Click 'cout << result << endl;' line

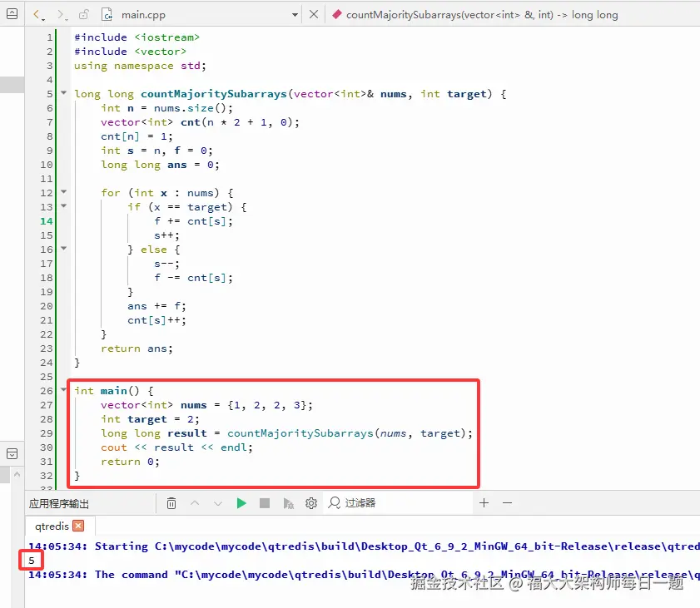click(176, 447)
